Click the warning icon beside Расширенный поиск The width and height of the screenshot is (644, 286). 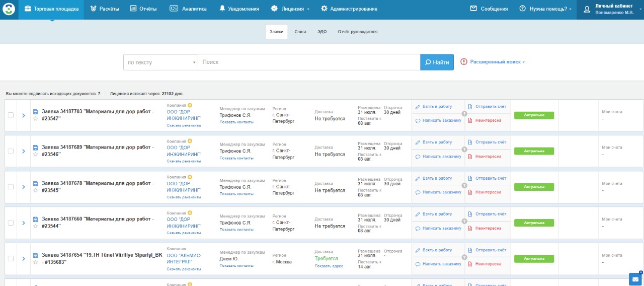tap(463, 62)
